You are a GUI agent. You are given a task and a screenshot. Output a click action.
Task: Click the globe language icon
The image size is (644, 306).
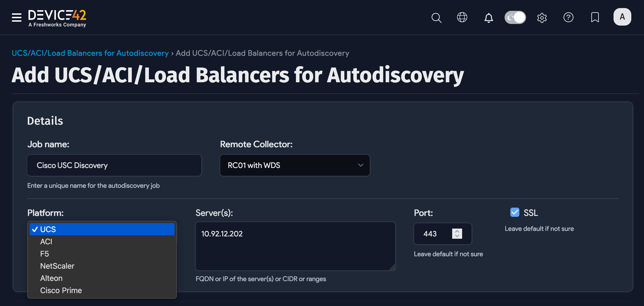[462, 18]
